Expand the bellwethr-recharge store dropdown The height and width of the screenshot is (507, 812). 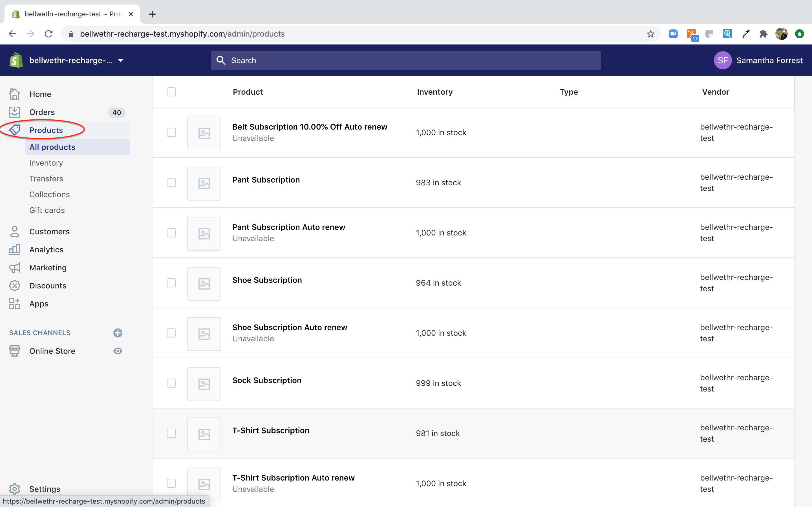coord(121,60)
